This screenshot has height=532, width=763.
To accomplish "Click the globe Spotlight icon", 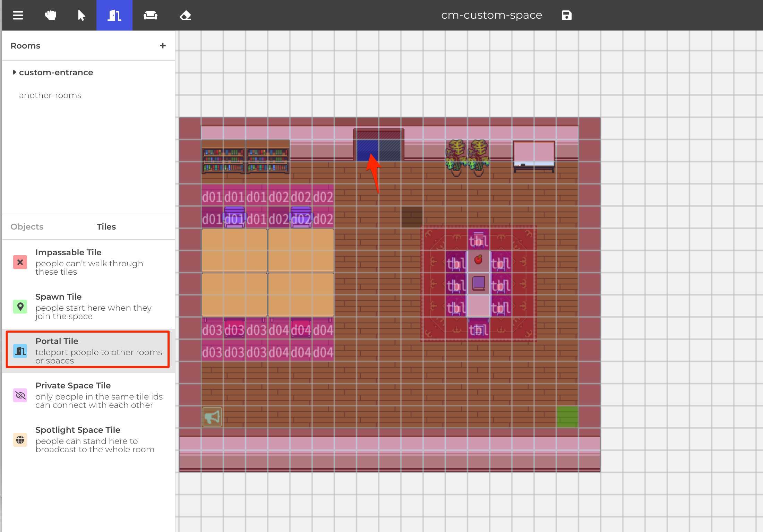I will (x=20, y=440).
